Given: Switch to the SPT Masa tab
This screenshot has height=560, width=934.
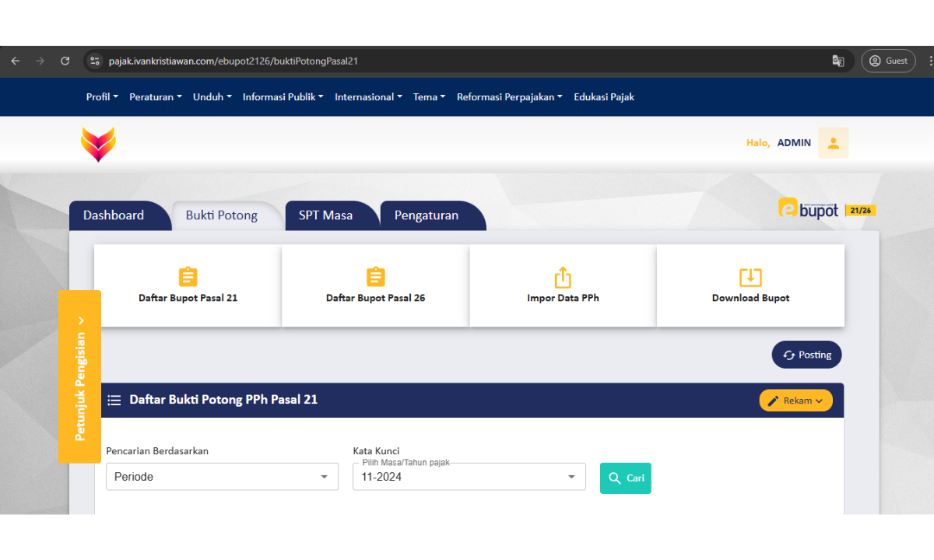Looking at the screenshot, I should point(325,215).
